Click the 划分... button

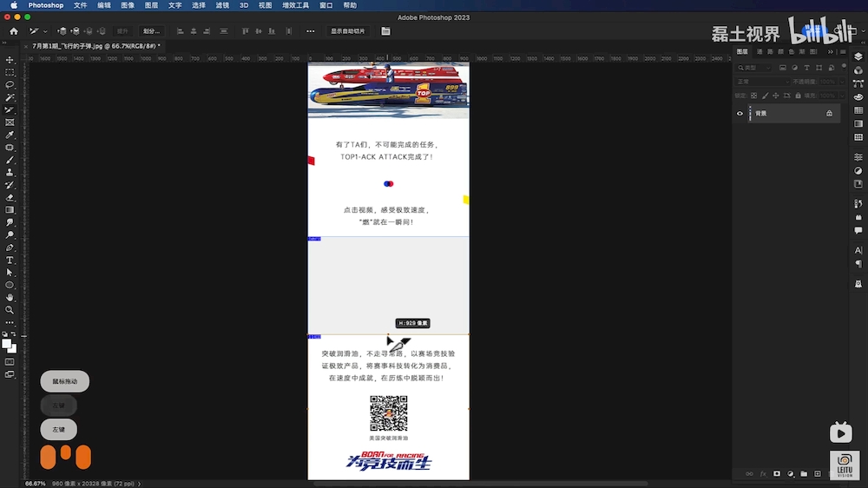[x=151, y=31]
